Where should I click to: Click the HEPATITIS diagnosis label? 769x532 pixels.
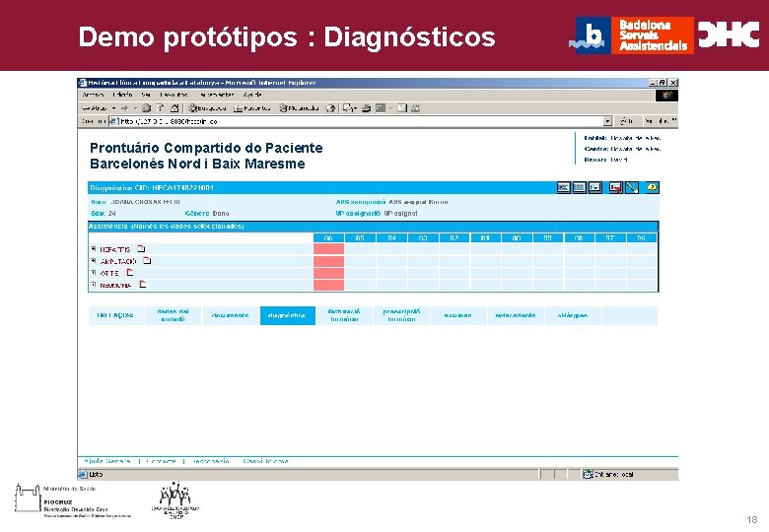pyautogui.click(x=115, y=249)
